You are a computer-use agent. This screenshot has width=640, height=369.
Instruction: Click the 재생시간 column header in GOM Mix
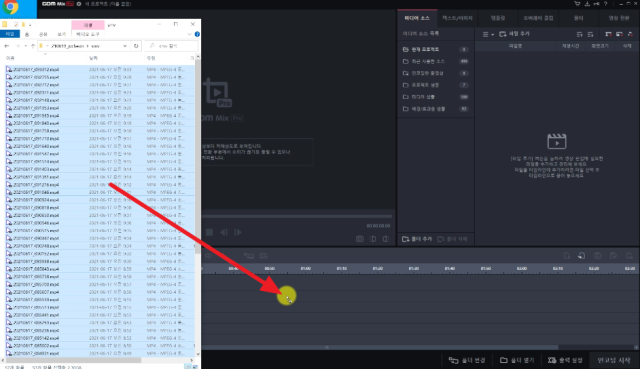[x=570, y=46]
